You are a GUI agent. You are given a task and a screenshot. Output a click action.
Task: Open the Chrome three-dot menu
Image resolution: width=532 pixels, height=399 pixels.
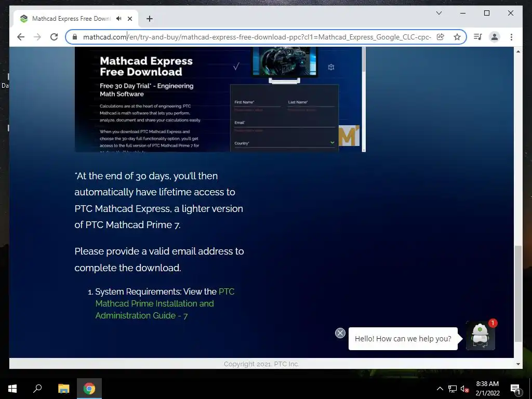pos(511,37)
